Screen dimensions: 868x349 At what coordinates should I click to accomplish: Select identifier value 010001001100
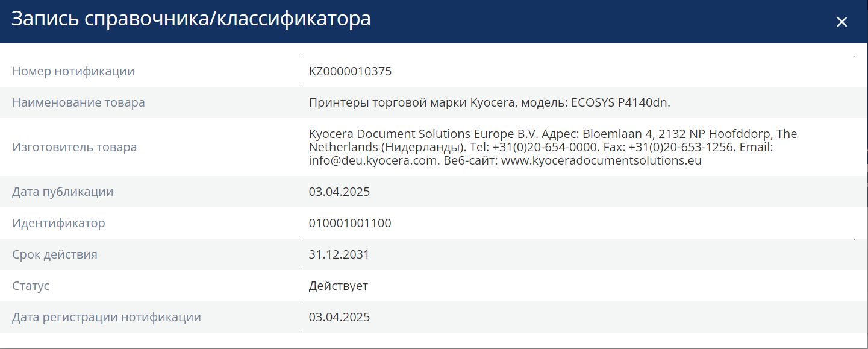tap(350, 223)
